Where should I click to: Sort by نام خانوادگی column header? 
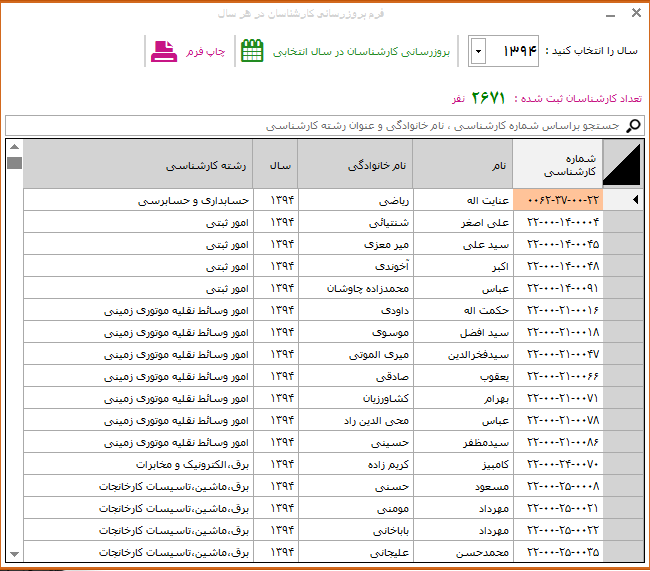[x=355, y=164]
